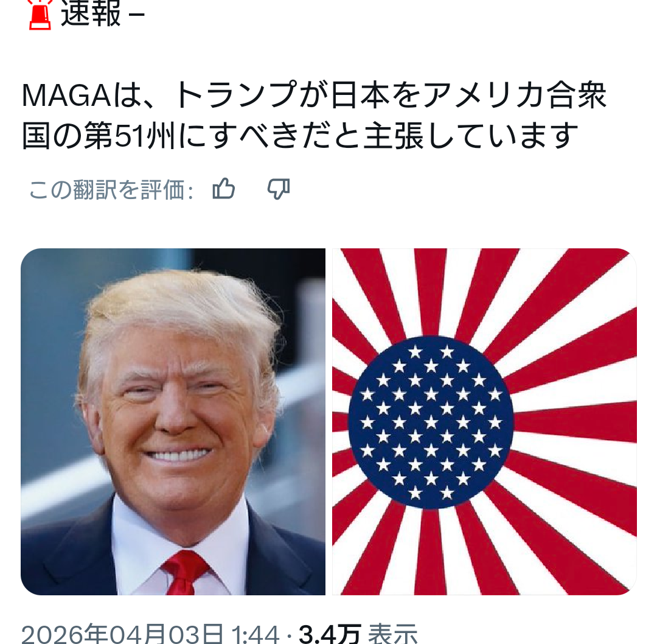Click the 表示 label beside view count
Screen dimensions: 657x644
(392, 634)
